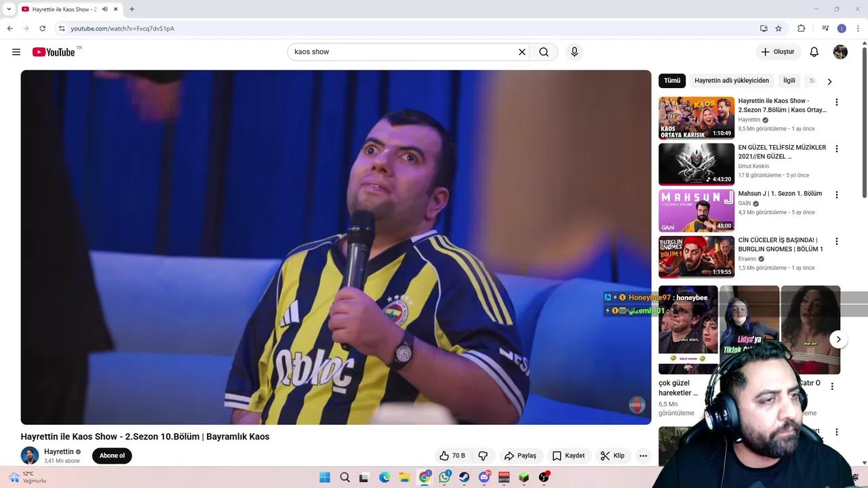Open weather widget 12°C Yağmurlu

[27, 477]
